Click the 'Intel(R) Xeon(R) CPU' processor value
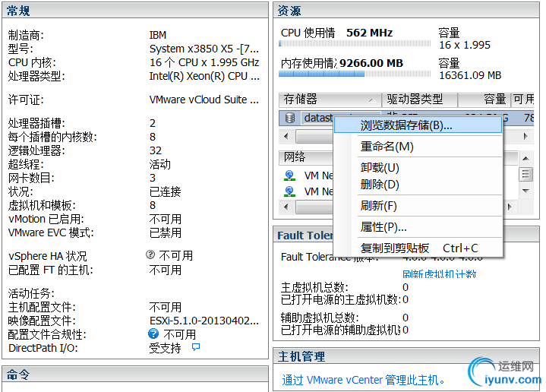546x392 pixels. click(x=204, y=76)
